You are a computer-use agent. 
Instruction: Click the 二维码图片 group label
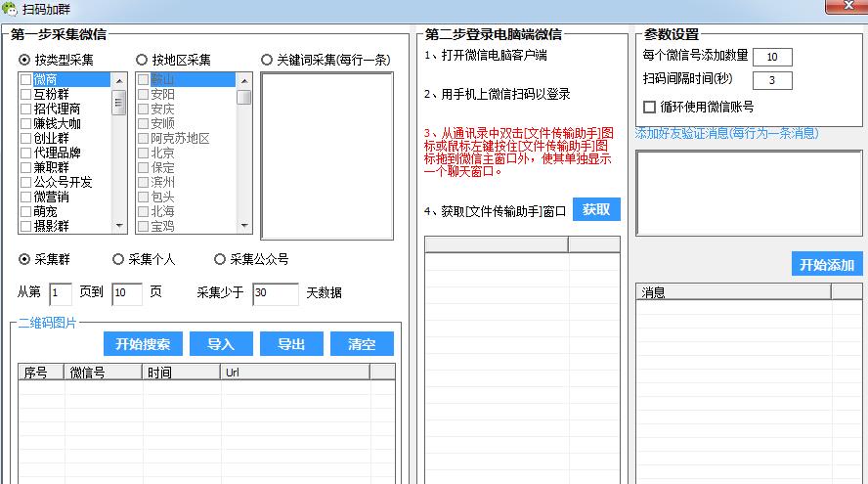pyautogui.click(x=48, y=323)
